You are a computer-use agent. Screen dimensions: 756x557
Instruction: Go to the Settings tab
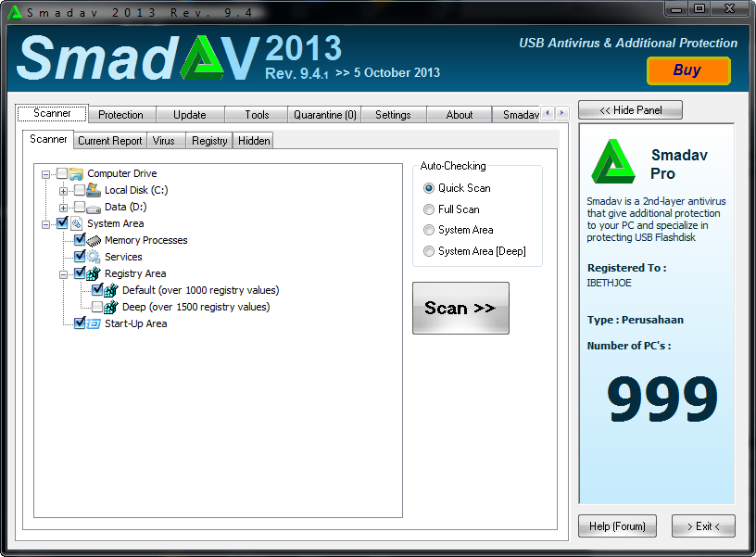tap(394, 115)
